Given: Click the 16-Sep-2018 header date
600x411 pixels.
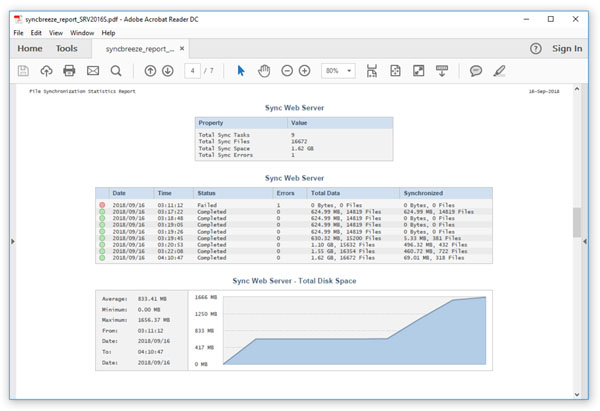Looking at the screenshot, I should click(544, 91).
